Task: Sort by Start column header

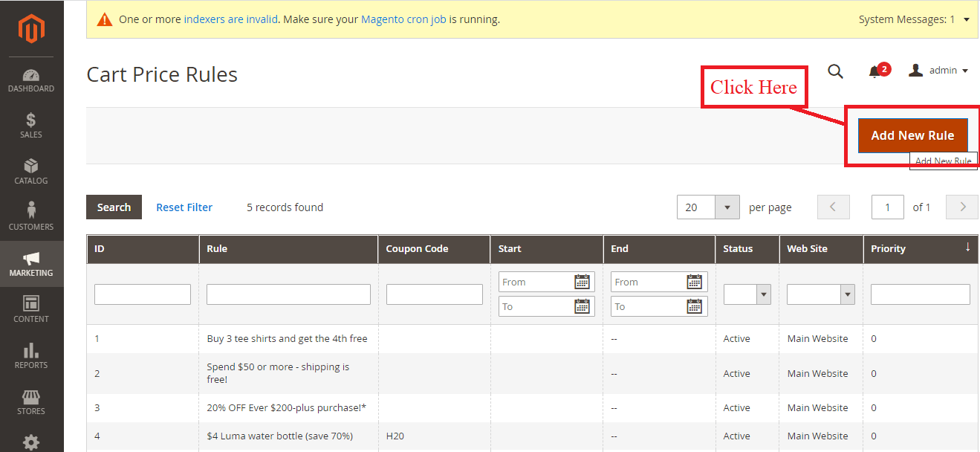Action: [x=547, y=249]
